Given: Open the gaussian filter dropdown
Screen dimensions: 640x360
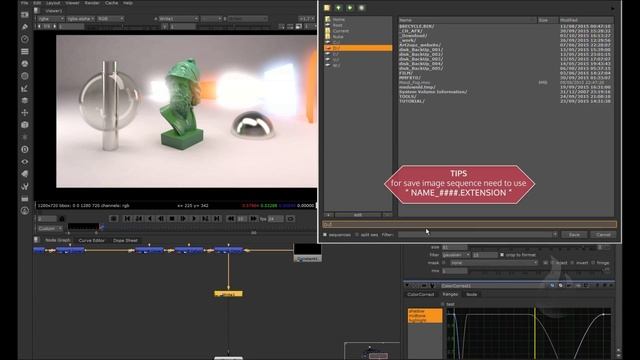Looking at the screenshot, I should pos(456,255).
